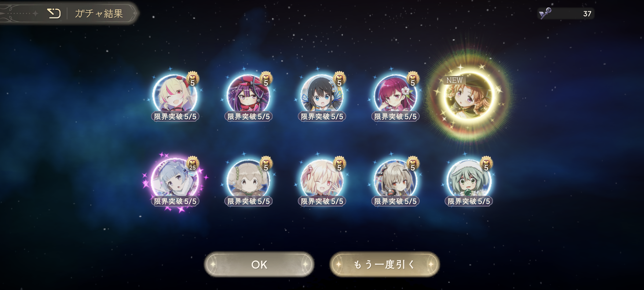Pull again with もう一度引く button
The width and height of the screenshot is (644, 290).
coord(385,264)
